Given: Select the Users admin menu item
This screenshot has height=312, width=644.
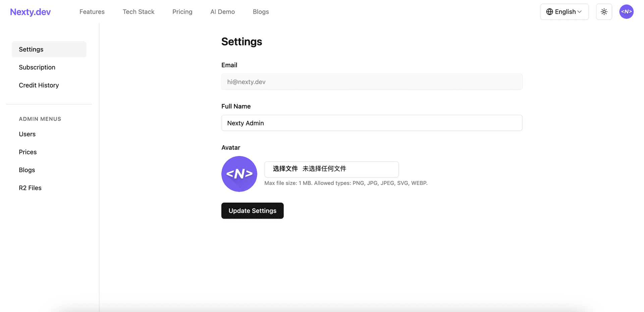Looking at the screenshot, I should click(x=27, y=134).
